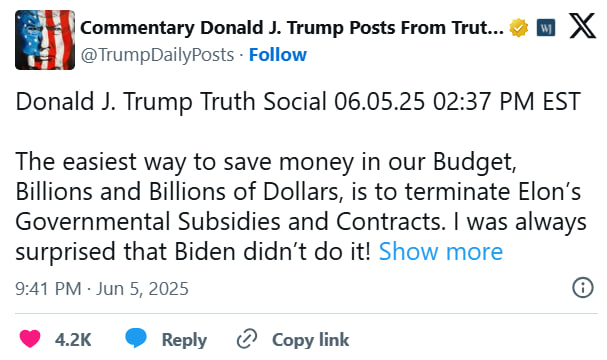607x360 pixels.
Task: Click the Jun 5, 2025 date link
Action: pos(142,289)
